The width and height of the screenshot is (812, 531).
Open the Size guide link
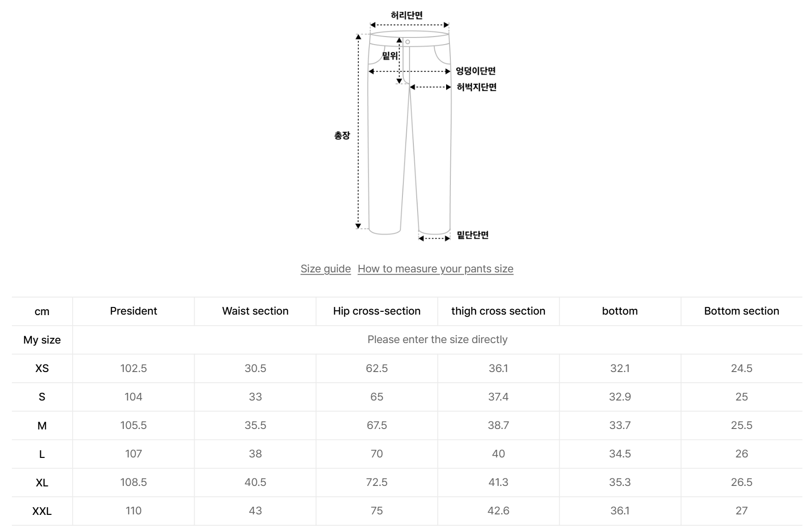(326, 269)
